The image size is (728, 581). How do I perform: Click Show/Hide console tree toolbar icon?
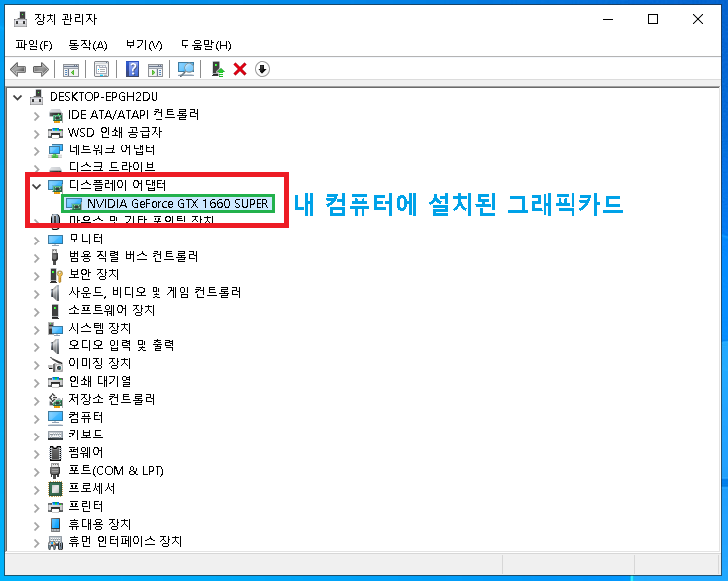pyautogui.click(x=71, y=70)
